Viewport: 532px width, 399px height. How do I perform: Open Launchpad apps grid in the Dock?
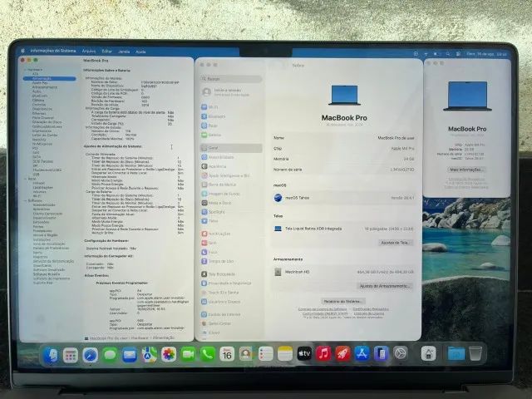pyautogui.click(x=71, y=355)
